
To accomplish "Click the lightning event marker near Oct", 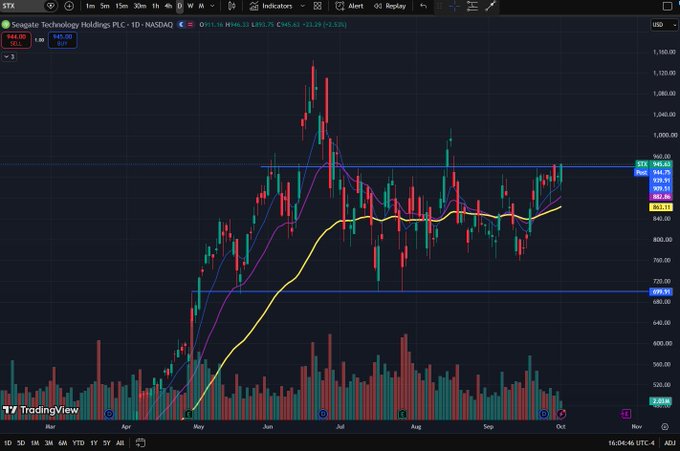I will [561, 414].
